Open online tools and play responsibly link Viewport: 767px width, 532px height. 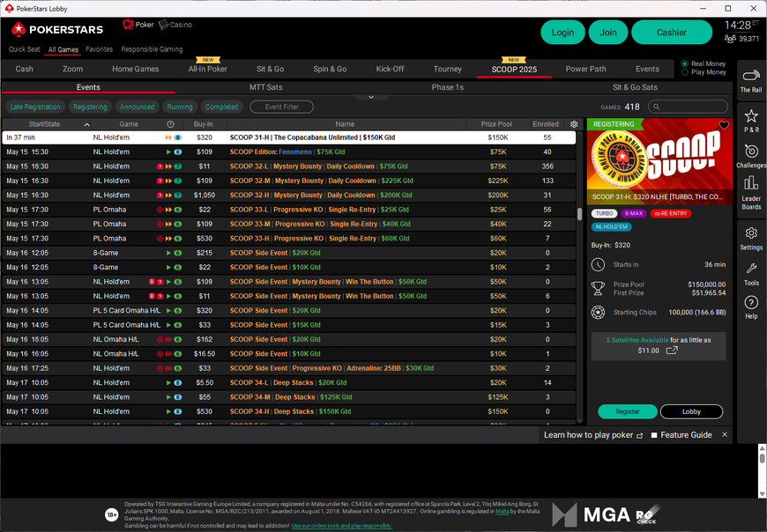[341, 526]
